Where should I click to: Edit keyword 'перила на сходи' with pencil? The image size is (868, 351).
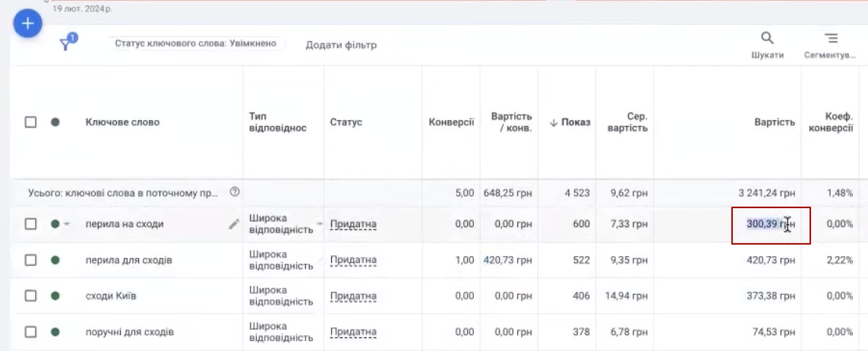click(234, 224)
